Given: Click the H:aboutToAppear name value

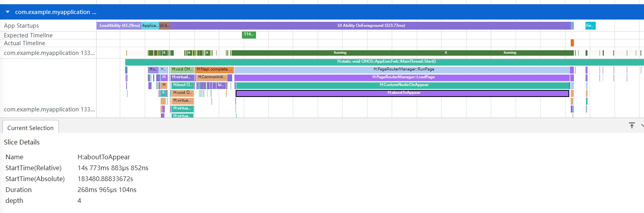Looking at the screenshot, I should tap(104, 157).
